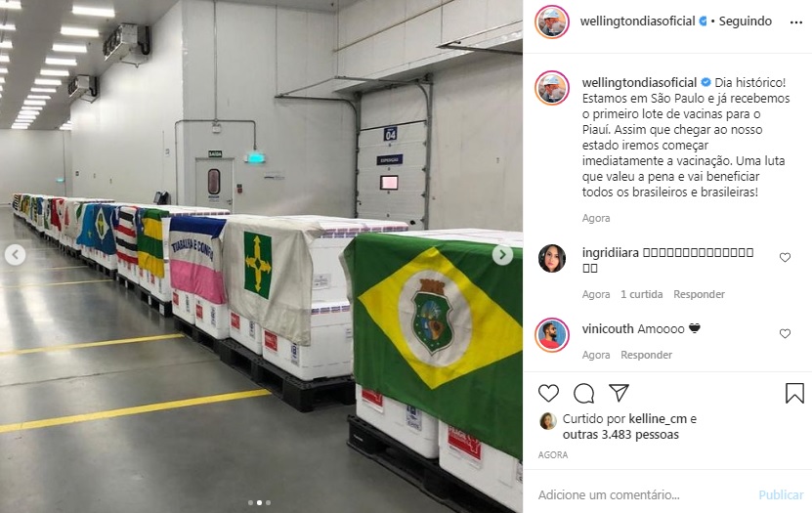Open vinicouth's profile avatar

click(552, 335)
